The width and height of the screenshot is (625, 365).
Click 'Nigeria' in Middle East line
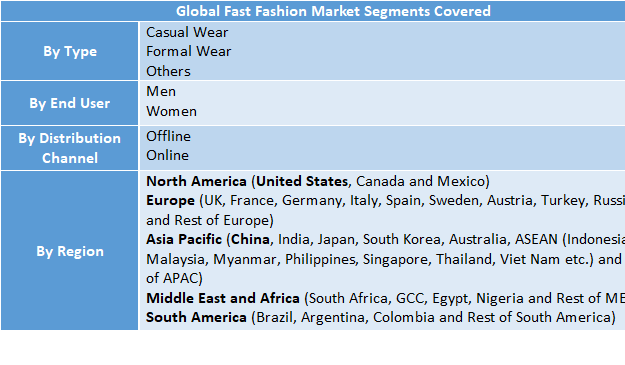tap(500, 298)
